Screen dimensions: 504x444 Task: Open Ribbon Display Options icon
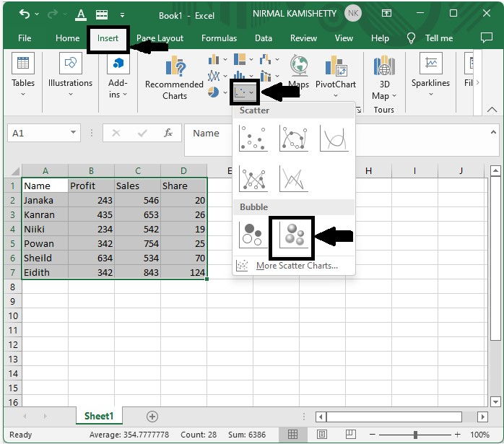(x=386, y=13)
